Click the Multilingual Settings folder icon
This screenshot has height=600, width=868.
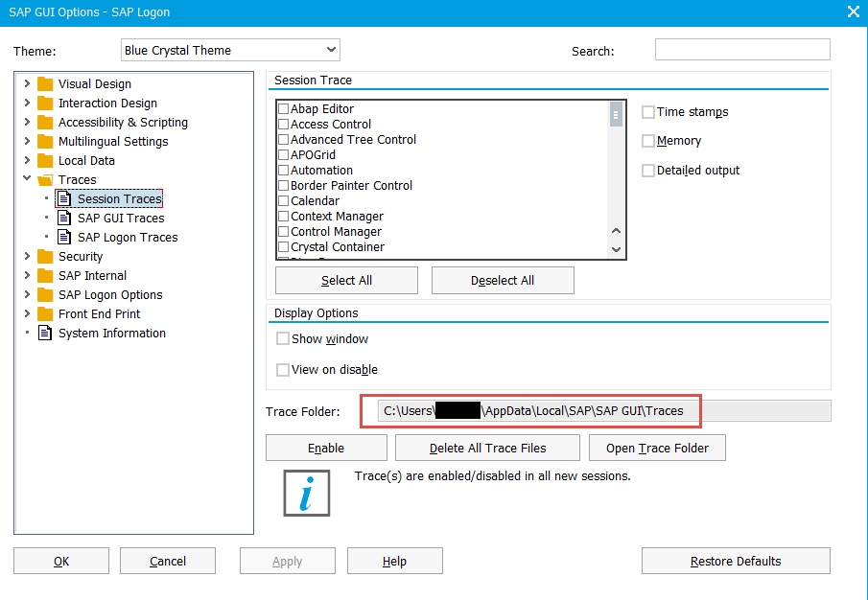pos(45,142)
